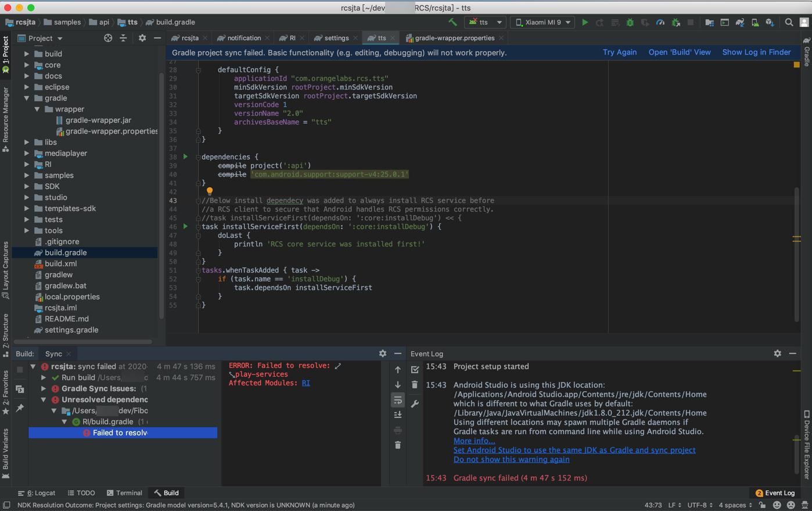
Task: Click run gutter arrow beside dependencies
Action: [185, 157]
